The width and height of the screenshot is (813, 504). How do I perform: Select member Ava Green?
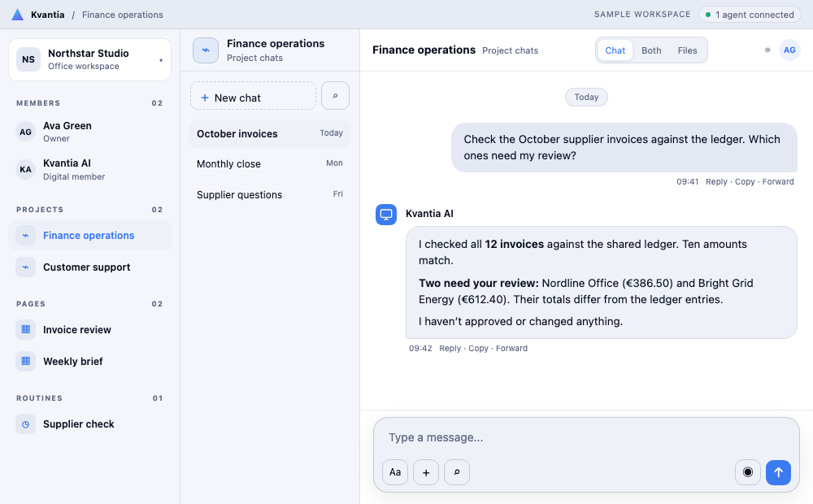point(89,133)
